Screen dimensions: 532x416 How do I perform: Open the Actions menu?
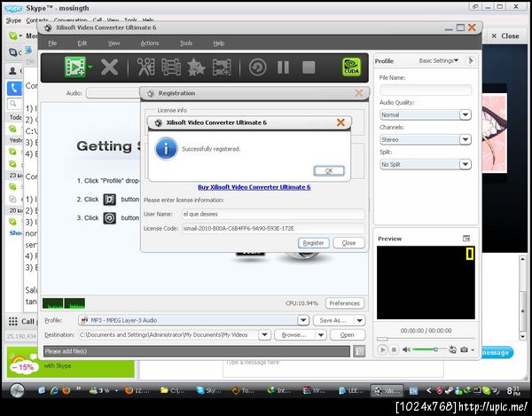point(150,43)
